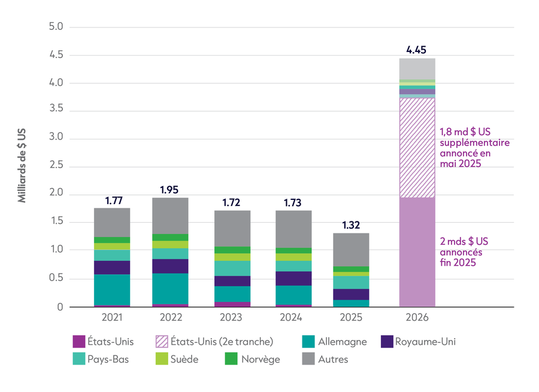The width and height of the screenshot is (539, 392).
Task: Click the gray Autres segment of 2022 bar
Action: tap(170, 216)
